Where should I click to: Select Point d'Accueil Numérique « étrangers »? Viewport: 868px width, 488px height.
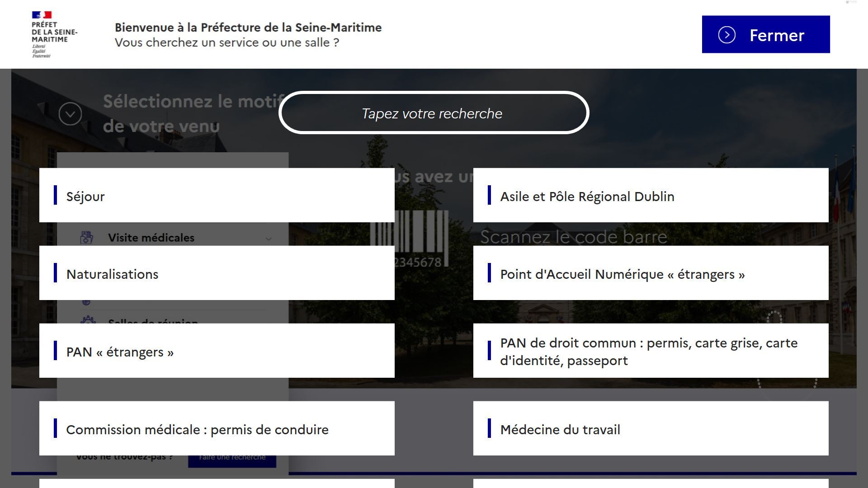coord(651,273)
